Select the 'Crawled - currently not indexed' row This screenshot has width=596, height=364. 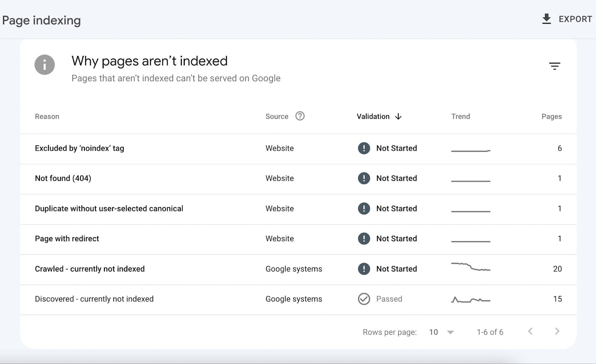pos(90,269)
